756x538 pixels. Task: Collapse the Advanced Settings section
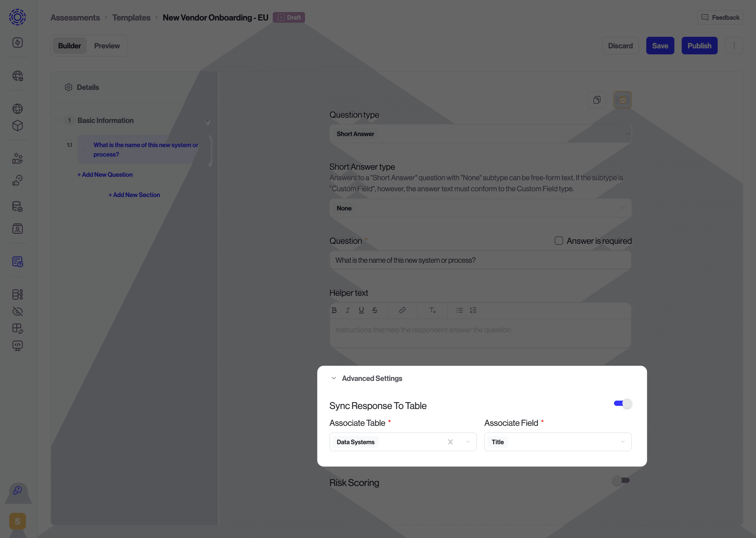tap(334, 378)
